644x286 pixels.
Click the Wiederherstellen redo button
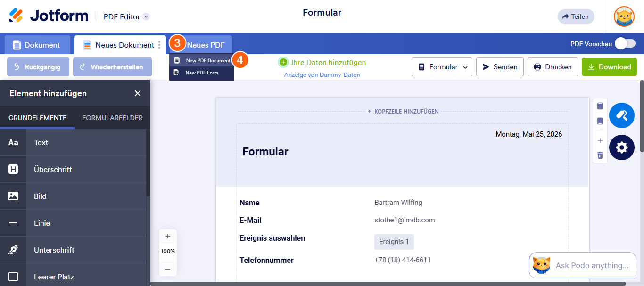click(x=112, y=67)
